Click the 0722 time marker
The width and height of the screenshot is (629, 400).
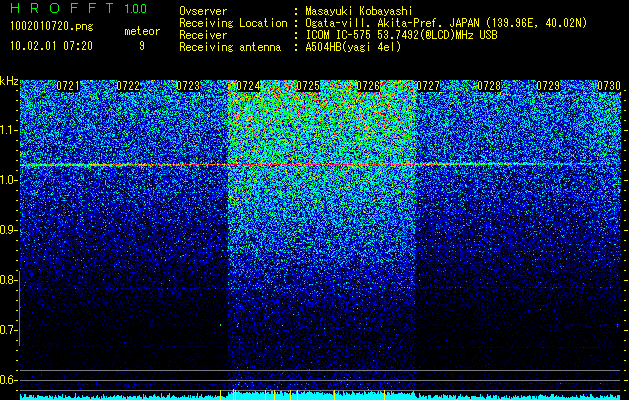point(128,86)
